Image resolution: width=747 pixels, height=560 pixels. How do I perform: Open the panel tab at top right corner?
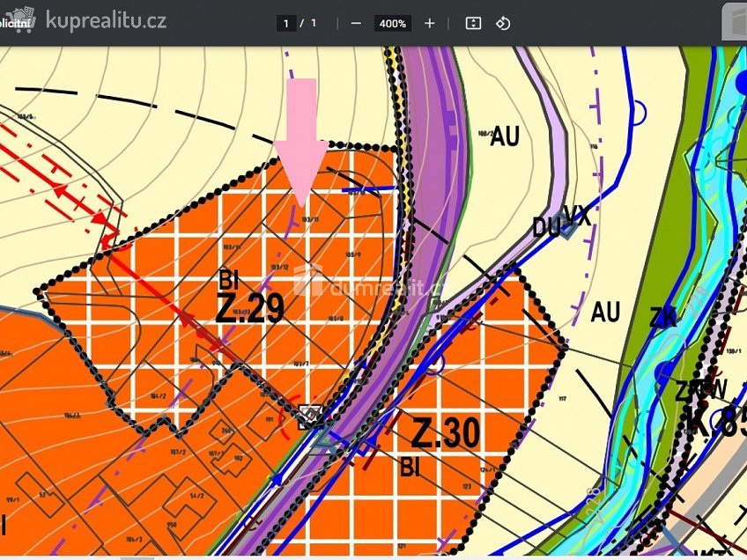click(736, 22)
